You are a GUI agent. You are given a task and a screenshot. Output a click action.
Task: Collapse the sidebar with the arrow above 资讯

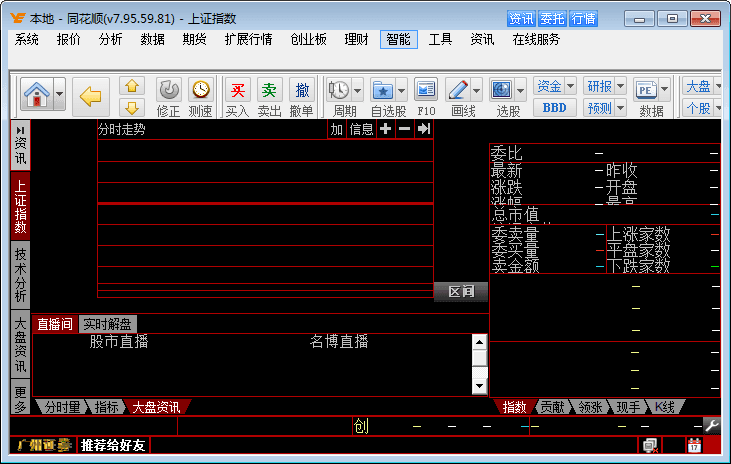(20, 130)
